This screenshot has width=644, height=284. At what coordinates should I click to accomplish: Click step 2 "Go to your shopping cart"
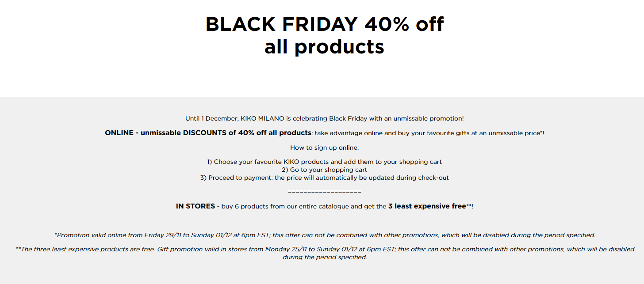tap(324, 170)
